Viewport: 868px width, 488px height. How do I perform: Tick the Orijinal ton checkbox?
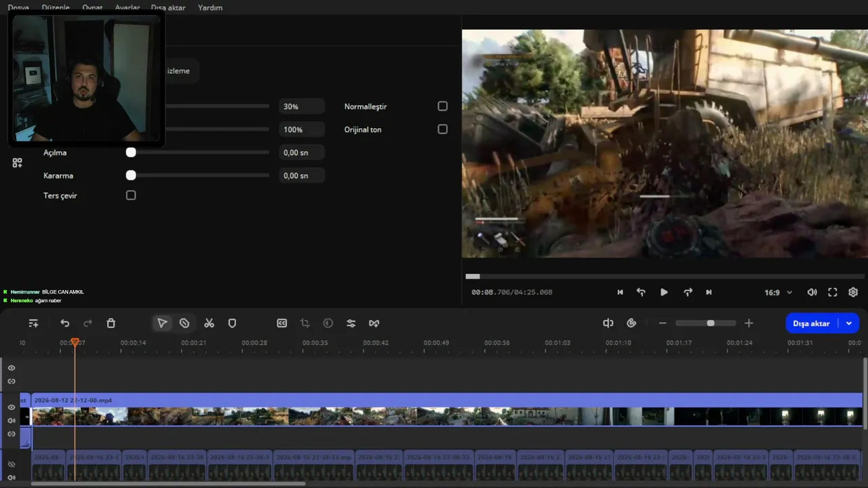pyautogui.click(x=443, y=129)
